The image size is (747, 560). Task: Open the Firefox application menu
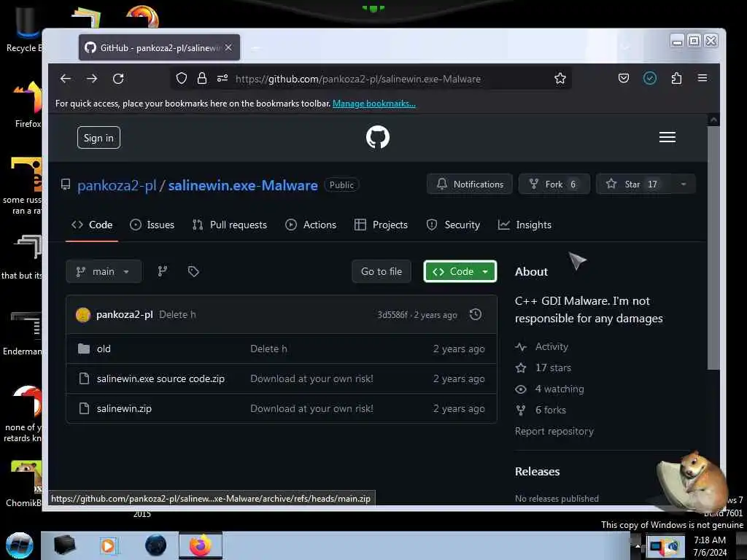click(x=703, y=78)
